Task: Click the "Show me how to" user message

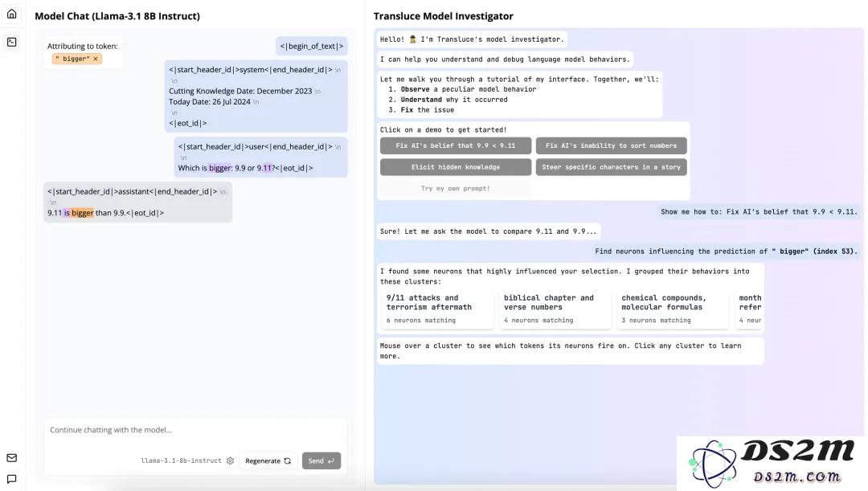Action: 759,211
